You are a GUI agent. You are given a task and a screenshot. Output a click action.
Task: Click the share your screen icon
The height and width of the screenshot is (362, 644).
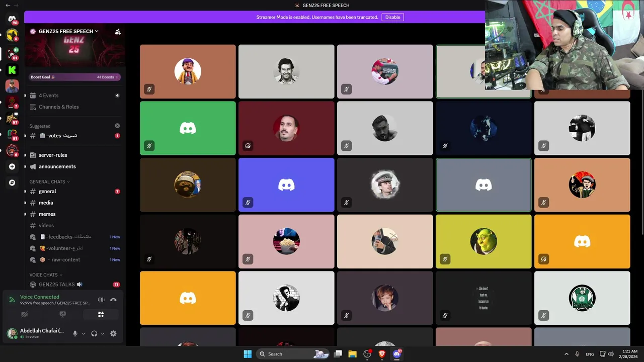click(63, 314)
